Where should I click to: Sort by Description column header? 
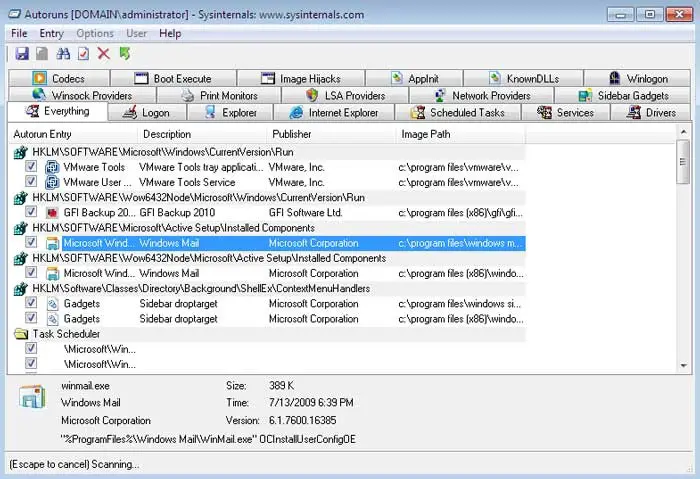coord(203,134)
